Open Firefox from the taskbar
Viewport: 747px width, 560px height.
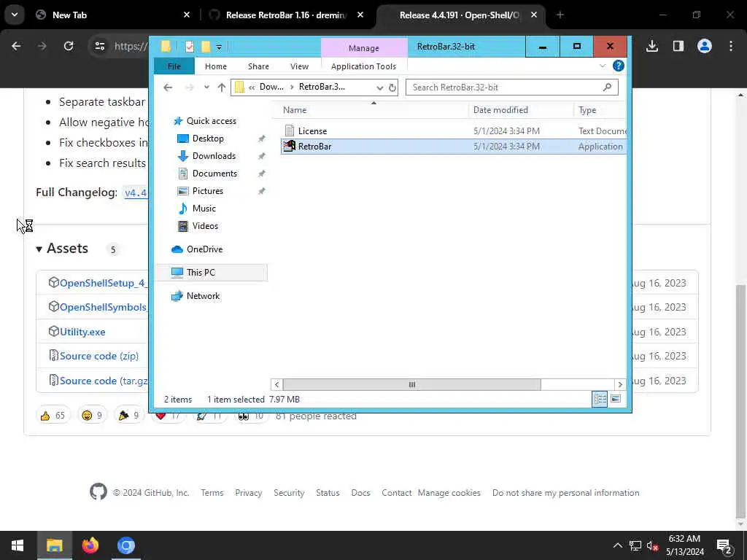90,545
